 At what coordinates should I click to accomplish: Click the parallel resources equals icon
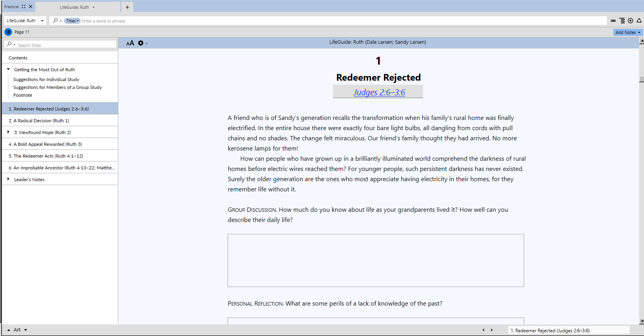coord(613,21)
